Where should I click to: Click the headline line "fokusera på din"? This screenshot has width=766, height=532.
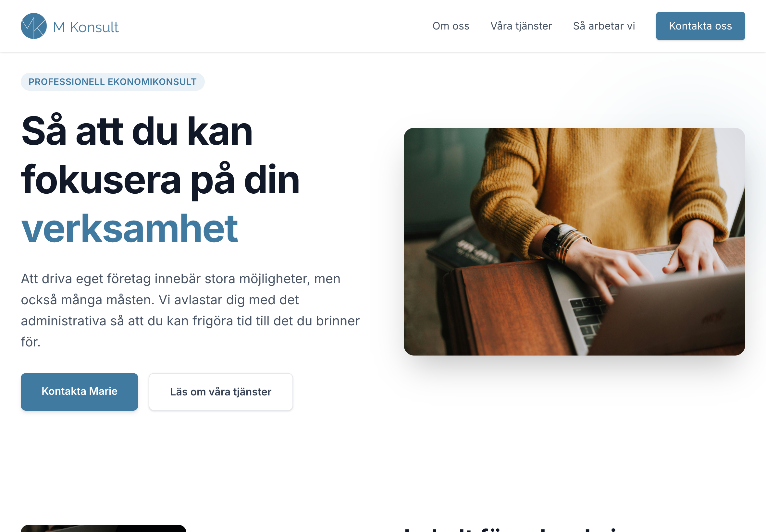pyautogui.click(x=160, y=180)
